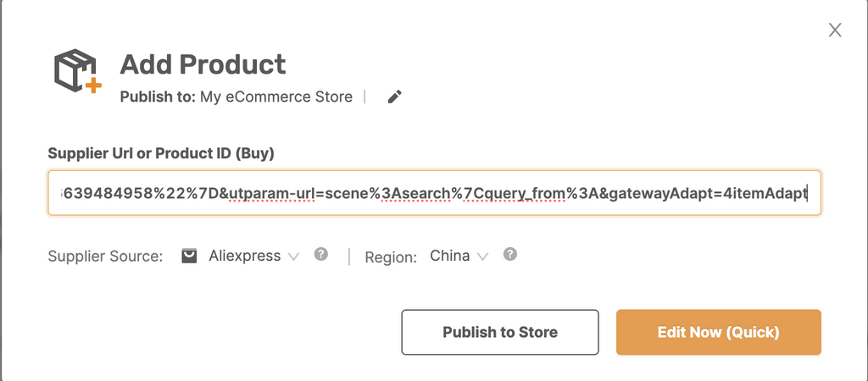Viewport: 868px width, 381px height.
Task: Close the Add Product dialog
Action: tap(835, 30)
